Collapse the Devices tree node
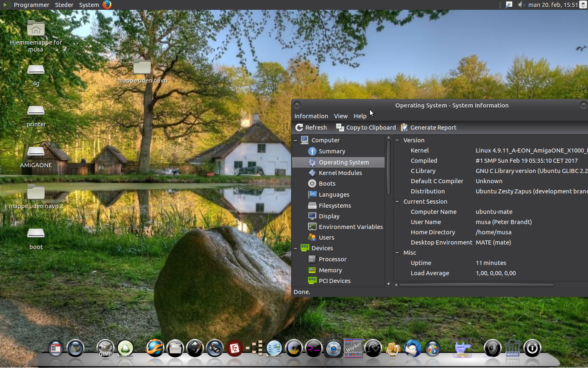 tap(295, 248)
